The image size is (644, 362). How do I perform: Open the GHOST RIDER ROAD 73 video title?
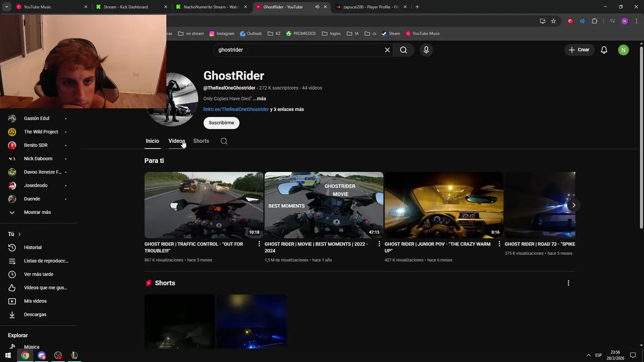[540, 244]
